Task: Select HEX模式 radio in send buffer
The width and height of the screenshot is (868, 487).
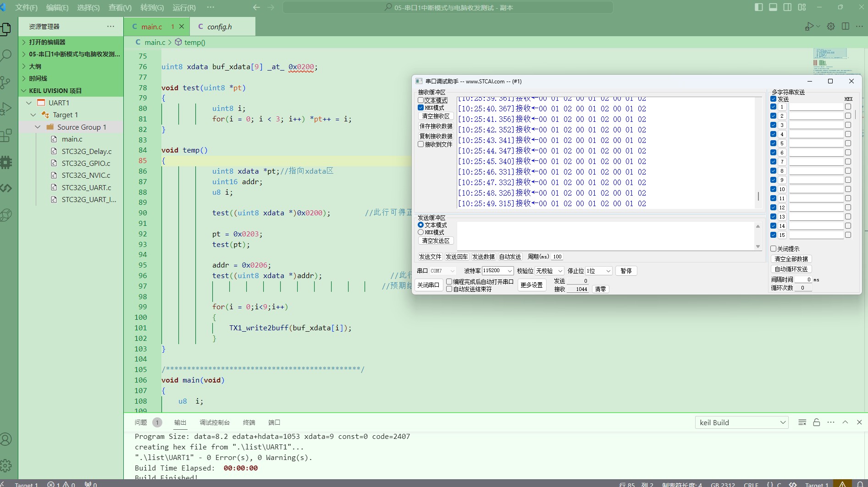Action: pyautogui.click(x=420, y=232)
